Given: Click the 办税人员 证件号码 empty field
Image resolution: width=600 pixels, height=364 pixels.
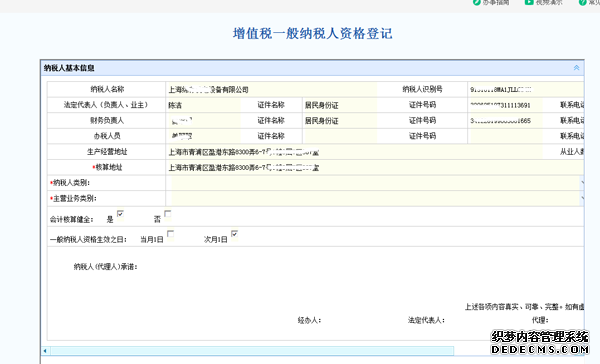Looking at the screenshot, I should (x=505, y=136).
